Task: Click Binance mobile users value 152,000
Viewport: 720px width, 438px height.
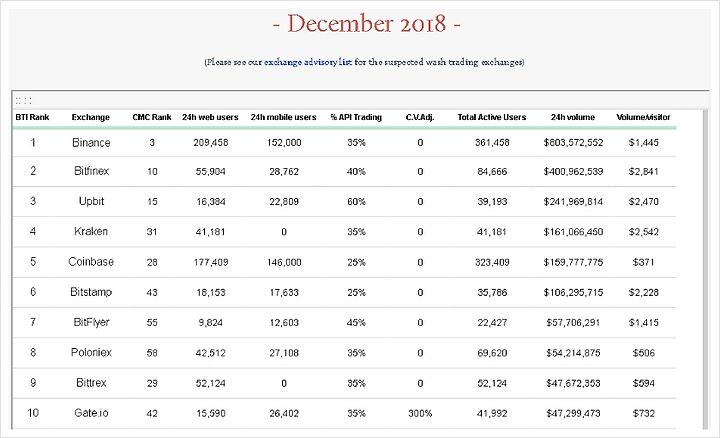Action: 284,143
